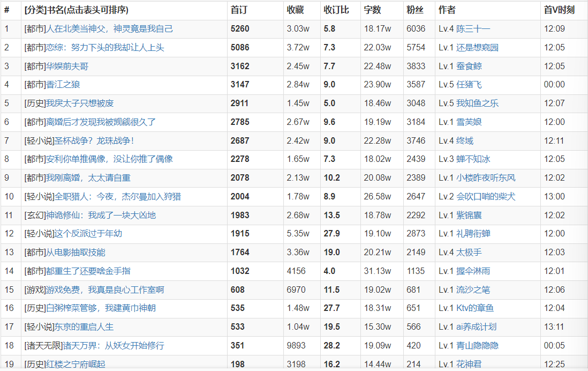Click the 作者 column header
This screenshot has height=371, width=588.
coord(447,10)
